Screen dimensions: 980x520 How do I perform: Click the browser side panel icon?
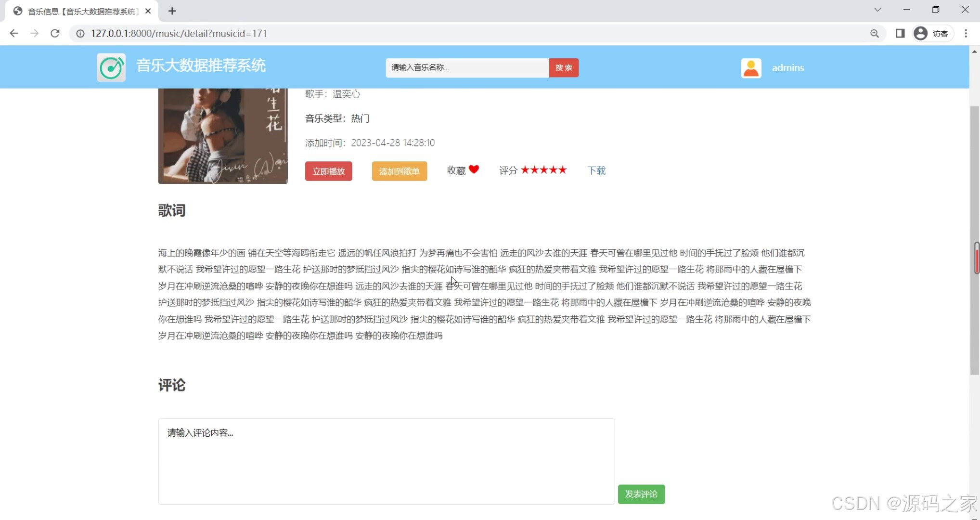point(900,33)
